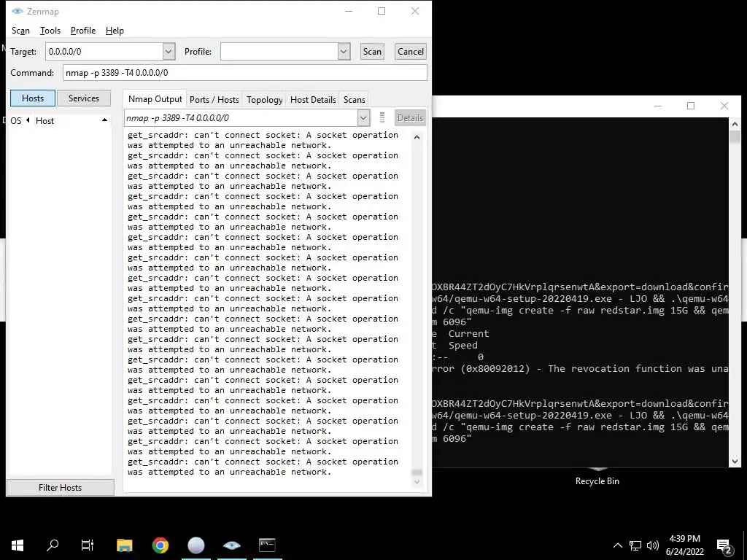Click the volume speaker tray icon
This screenshot has height=560, width=747.
(x=653, y=545)
